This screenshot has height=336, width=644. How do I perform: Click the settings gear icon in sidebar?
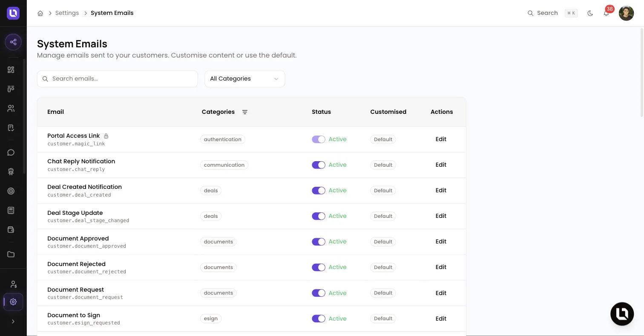(13, 302)
